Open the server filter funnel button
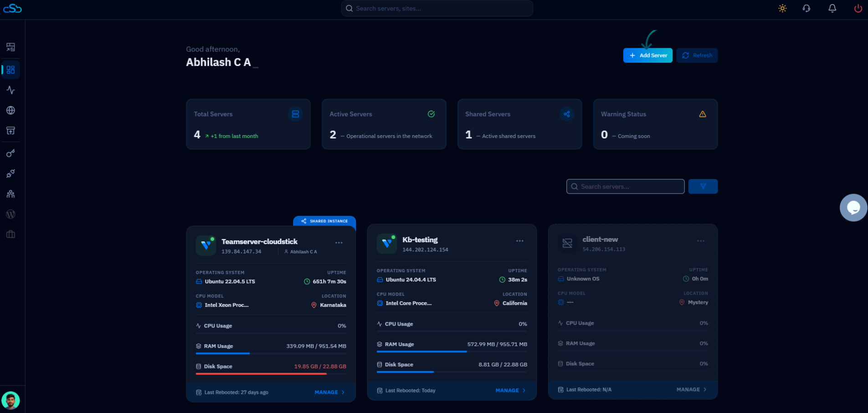Screen dimensions: 868x413 [703, 186]
